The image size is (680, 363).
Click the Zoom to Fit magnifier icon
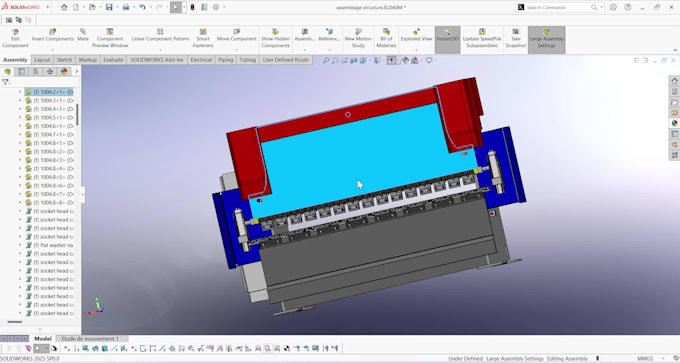coord(326,60)
